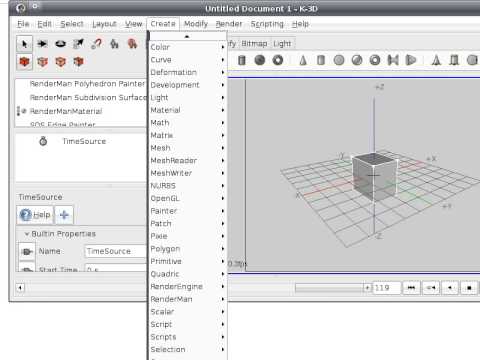Close the open Create menu

click(x=163, y=24)
